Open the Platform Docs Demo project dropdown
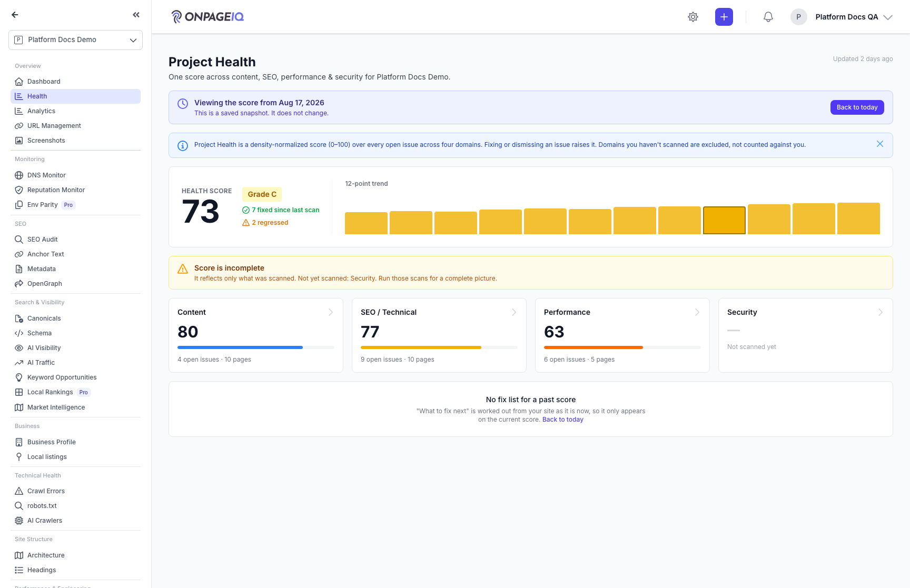 (x=76, y=40)
